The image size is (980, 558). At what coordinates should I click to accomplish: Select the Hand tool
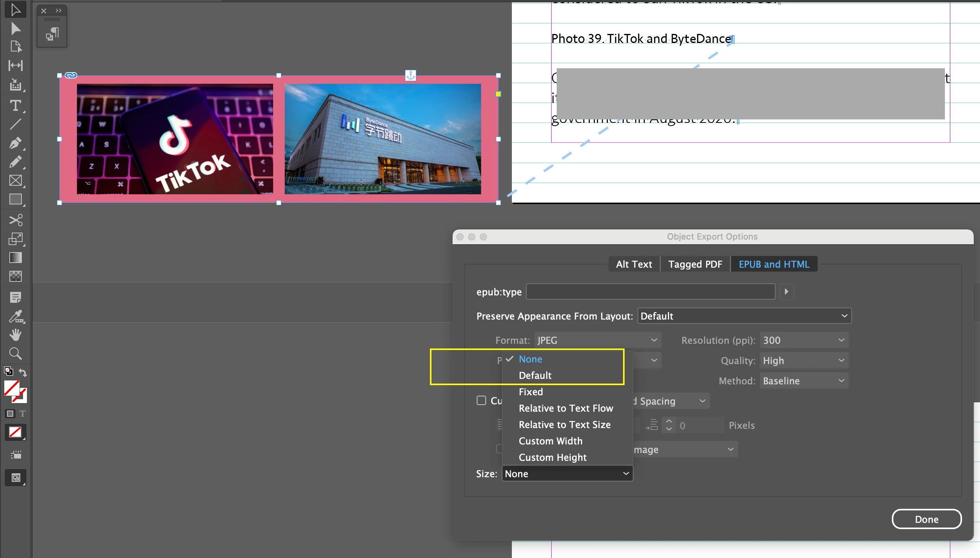tap(16, 335)
